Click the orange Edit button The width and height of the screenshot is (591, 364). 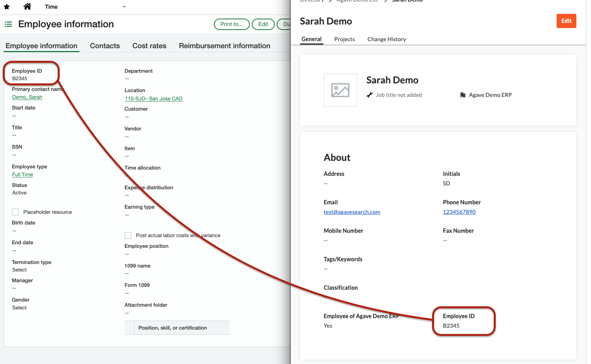coord(566,21)
